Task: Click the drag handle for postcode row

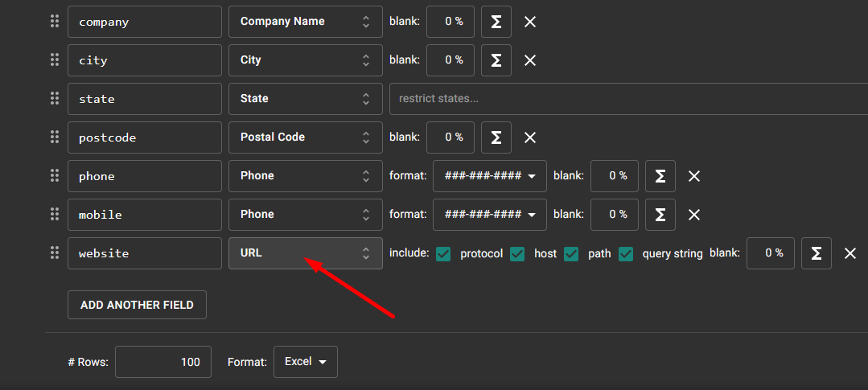Action: 54,138
